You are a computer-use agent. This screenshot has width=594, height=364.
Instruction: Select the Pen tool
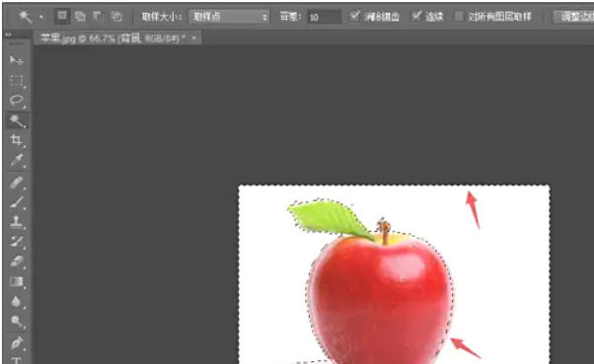(x=17, y=343)
